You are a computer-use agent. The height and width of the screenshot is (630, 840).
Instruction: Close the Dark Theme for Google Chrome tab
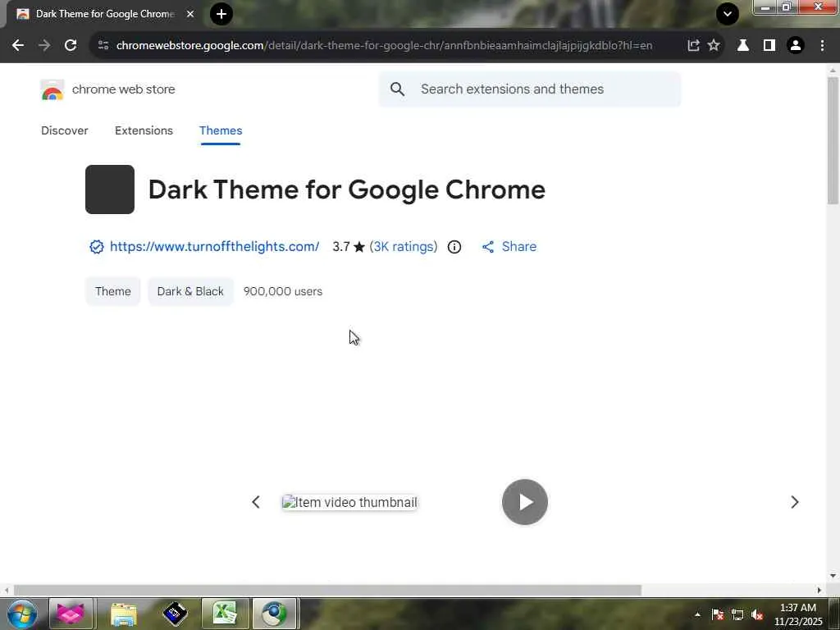pyautogui.click(x=190, y=14)
